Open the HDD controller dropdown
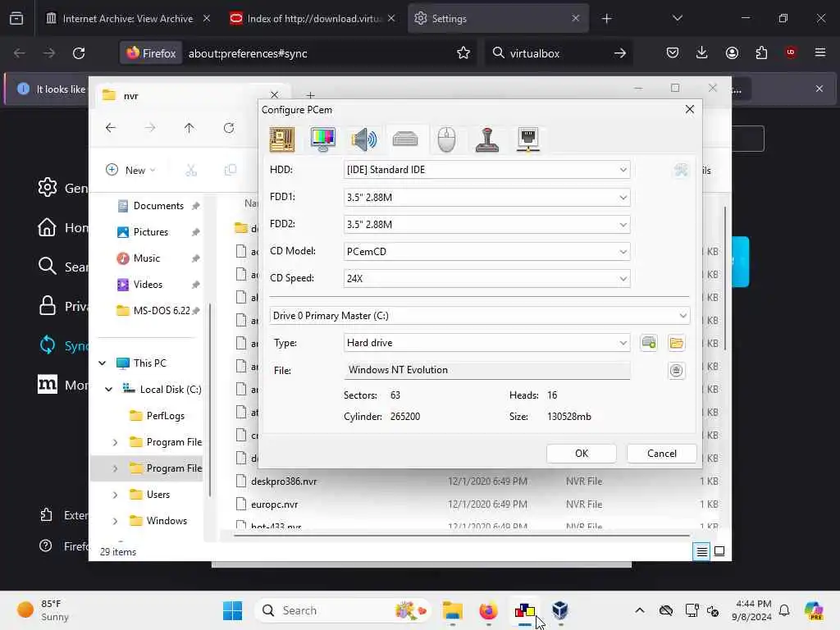This screenshot has height=630, width=840. [486, 170]
